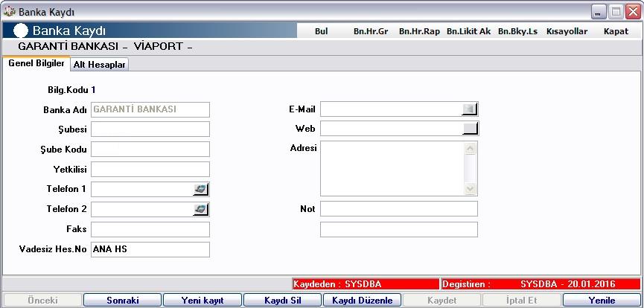Select the Genel Bilgiler tab
The height and width of the screenshot is (308, 644).
[x=36, y=64]
